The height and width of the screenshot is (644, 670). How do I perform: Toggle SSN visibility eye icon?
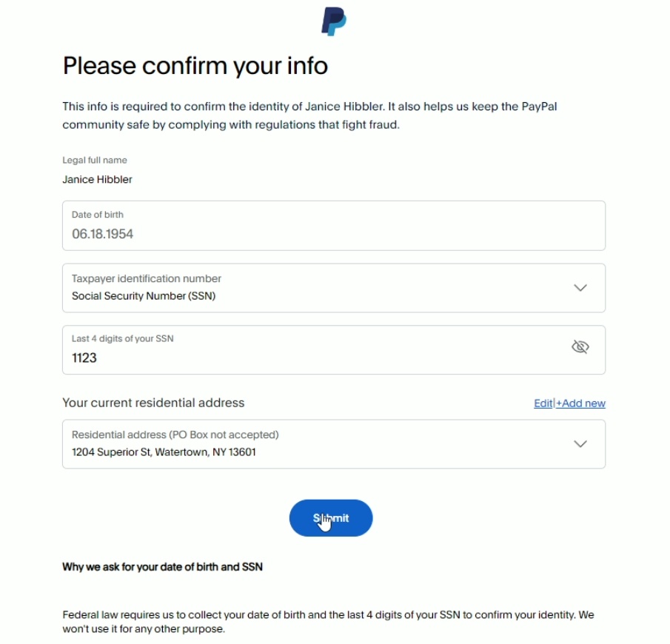pos(580,347)
